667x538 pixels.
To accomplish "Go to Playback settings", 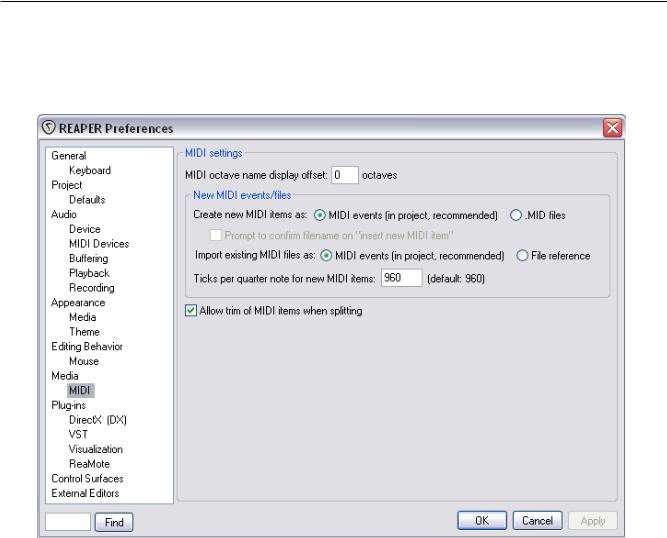I will [x=89, y=273].
